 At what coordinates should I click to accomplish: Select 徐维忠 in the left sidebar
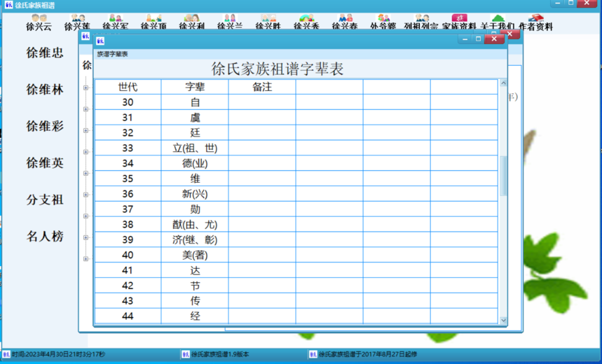coord(45,52)
